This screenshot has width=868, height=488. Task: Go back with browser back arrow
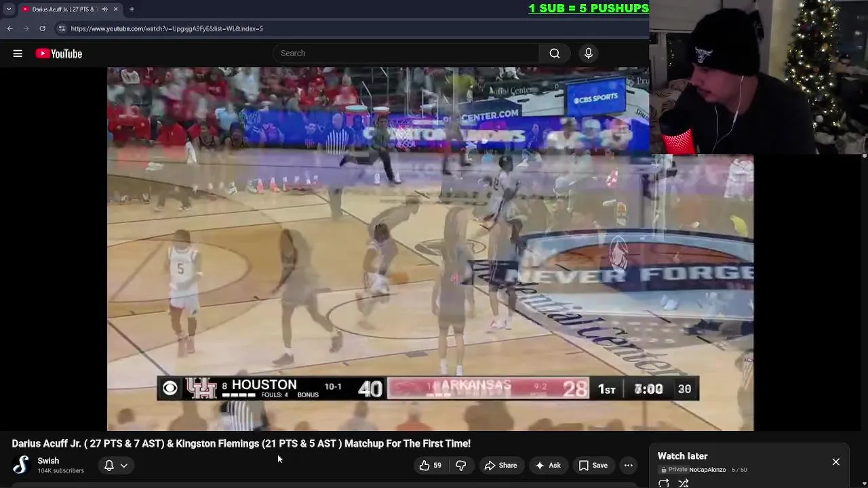(10, 28)
